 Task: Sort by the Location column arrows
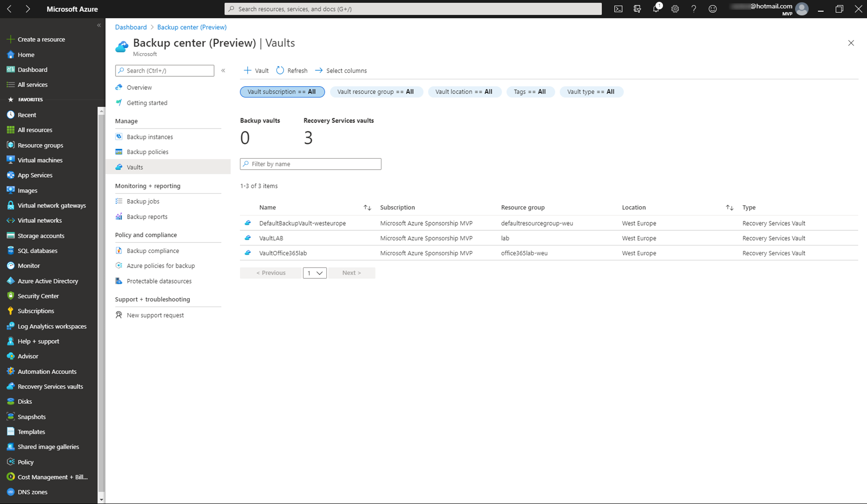point(729,208)
